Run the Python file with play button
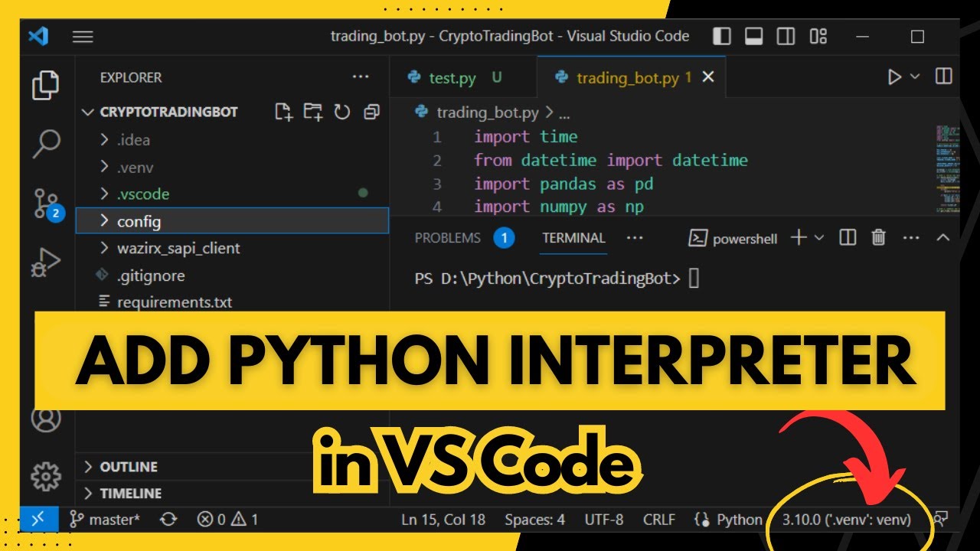The height and width of the screenshot is (551, 980). (x=894, y=77)
